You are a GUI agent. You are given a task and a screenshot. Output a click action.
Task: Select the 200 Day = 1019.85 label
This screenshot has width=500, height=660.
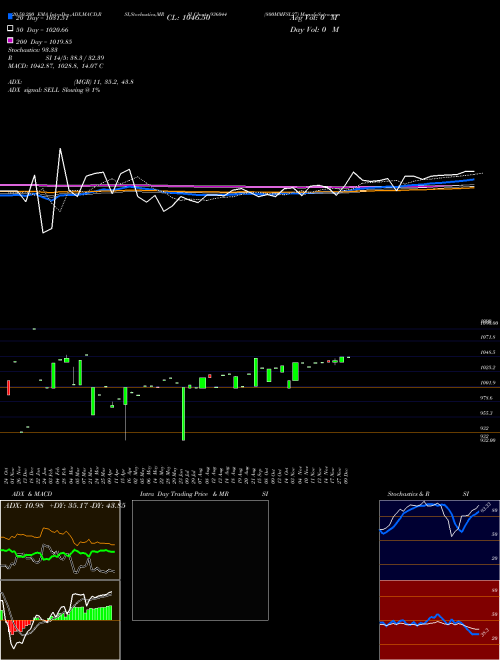pos(44,42)
